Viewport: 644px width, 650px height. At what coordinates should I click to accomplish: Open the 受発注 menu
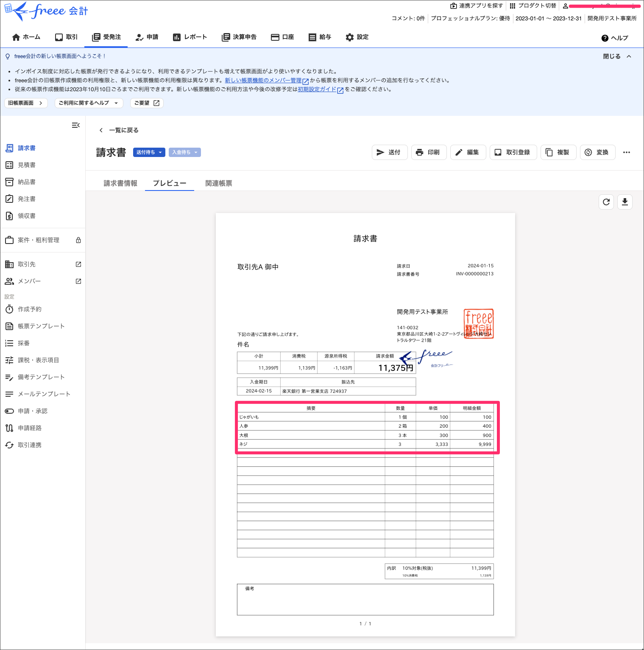106,37
